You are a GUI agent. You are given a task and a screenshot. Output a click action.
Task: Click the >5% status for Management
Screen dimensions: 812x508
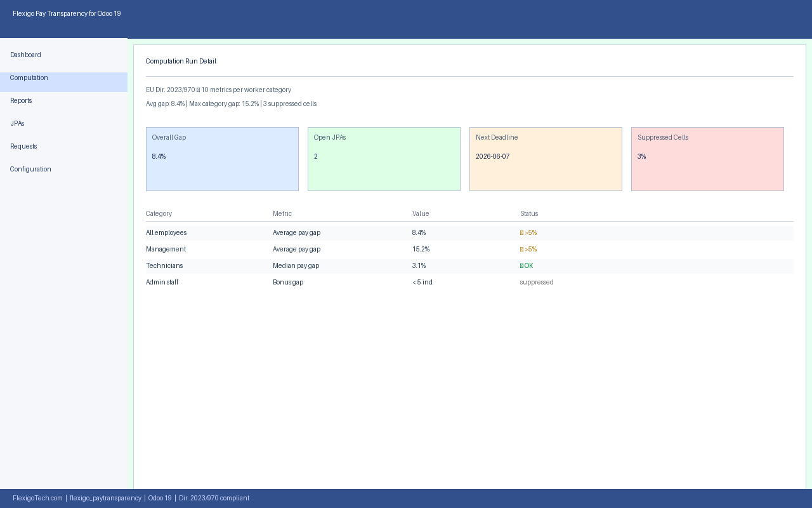pyautogui.click(x=528, y=250)
